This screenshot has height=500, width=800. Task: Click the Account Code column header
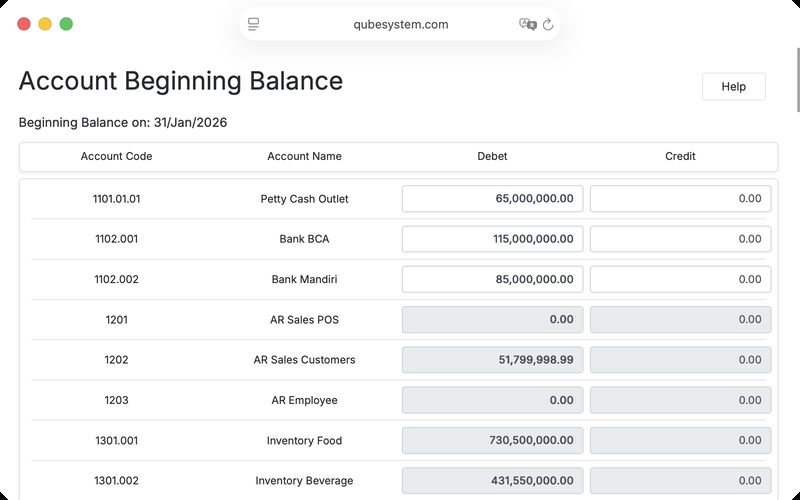116,156
